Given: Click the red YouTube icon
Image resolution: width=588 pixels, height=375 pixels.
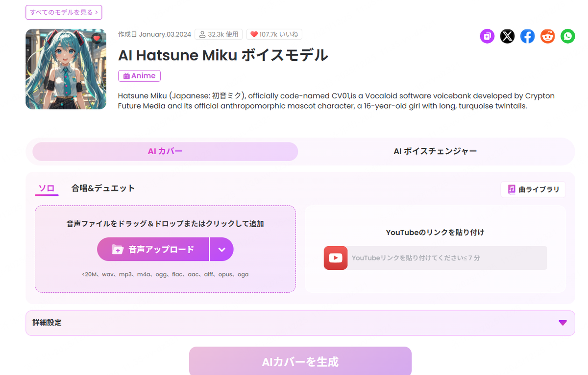Looking at the screenshot, I should 336,258.
